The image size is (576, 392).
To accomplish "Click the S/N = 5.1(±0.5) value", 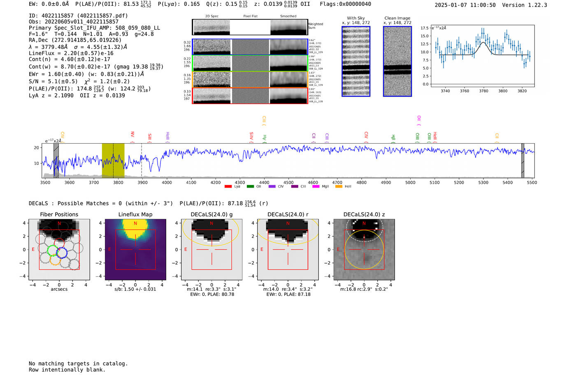I will (x=53, y=81).
